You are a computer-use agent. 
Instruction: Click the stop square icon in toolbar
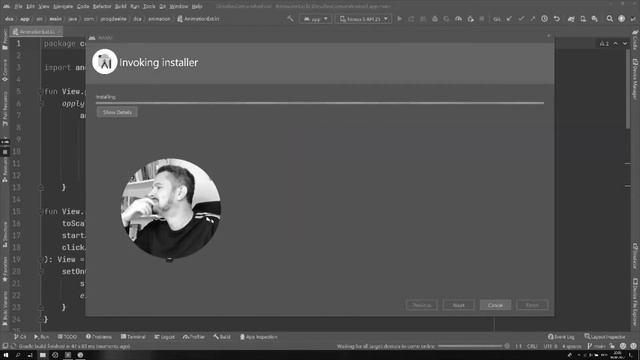click(x=482, y=19)
